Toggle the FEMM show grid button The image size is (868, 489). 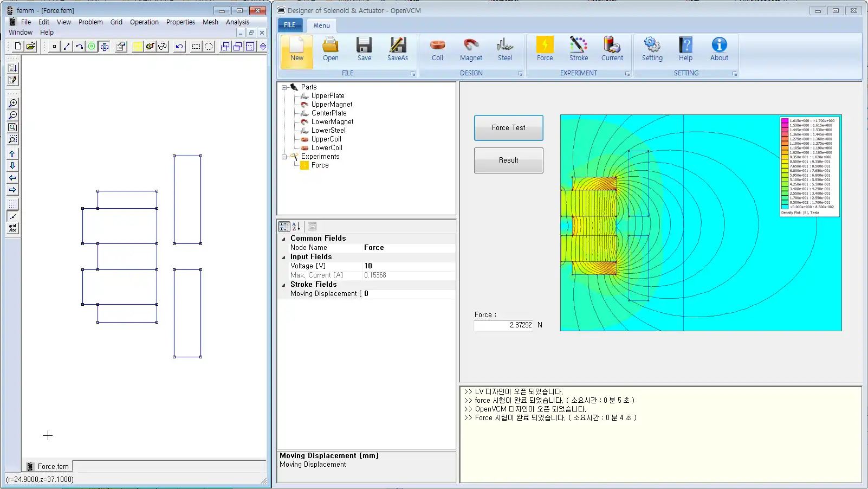click(x=12, y=204)
